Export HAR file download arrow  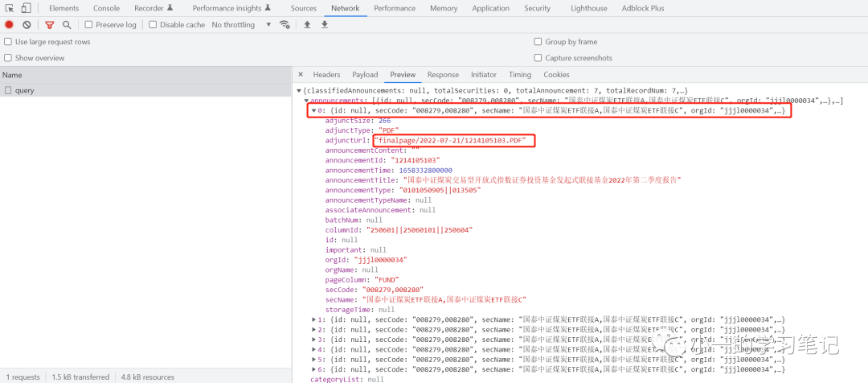point(325,25)
